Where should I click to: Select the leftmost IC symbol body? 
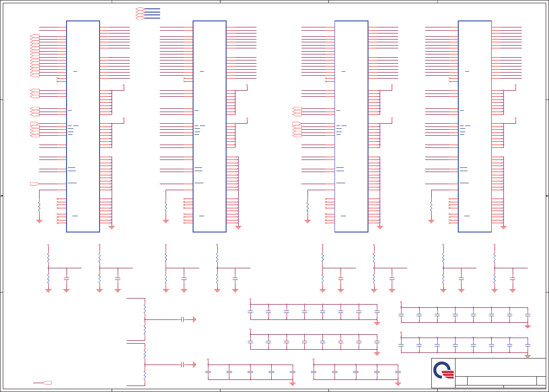click(83, 126)
